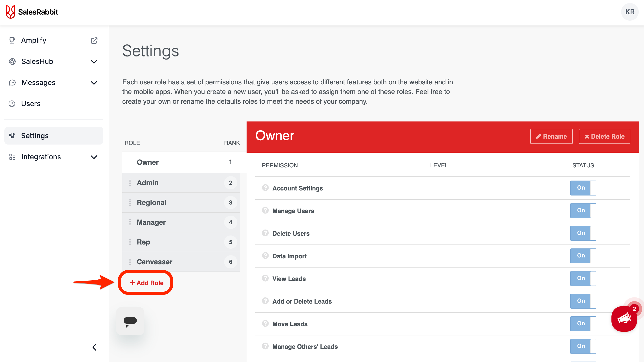Expand the SalesHub menu
Image resolution: width=644 pixels, height=362 pixels.
click(94, 62)
